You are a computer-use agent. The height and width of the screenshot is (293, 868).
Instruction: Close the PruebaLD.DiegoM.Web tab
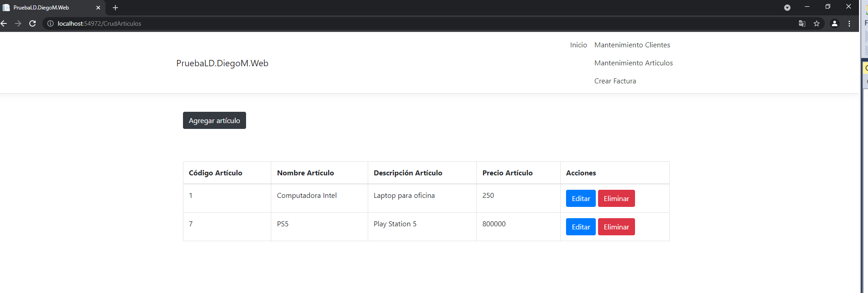coord(98,8)
